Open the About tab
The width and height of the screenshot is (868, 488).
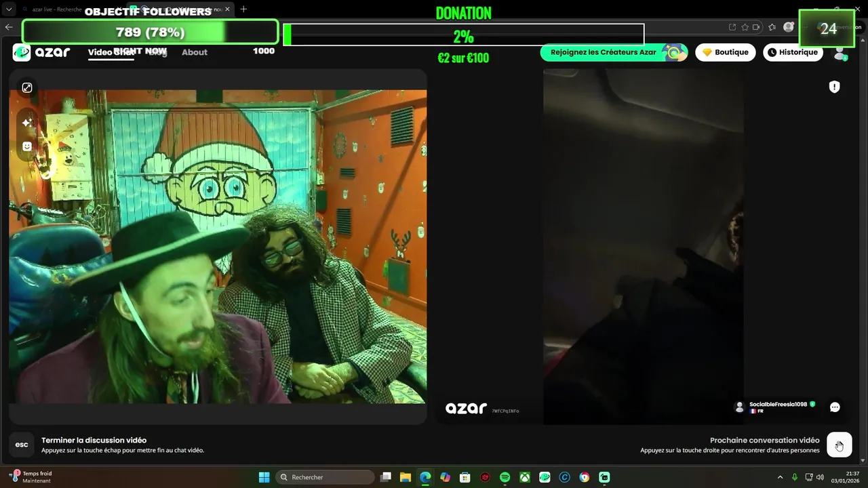195,52
